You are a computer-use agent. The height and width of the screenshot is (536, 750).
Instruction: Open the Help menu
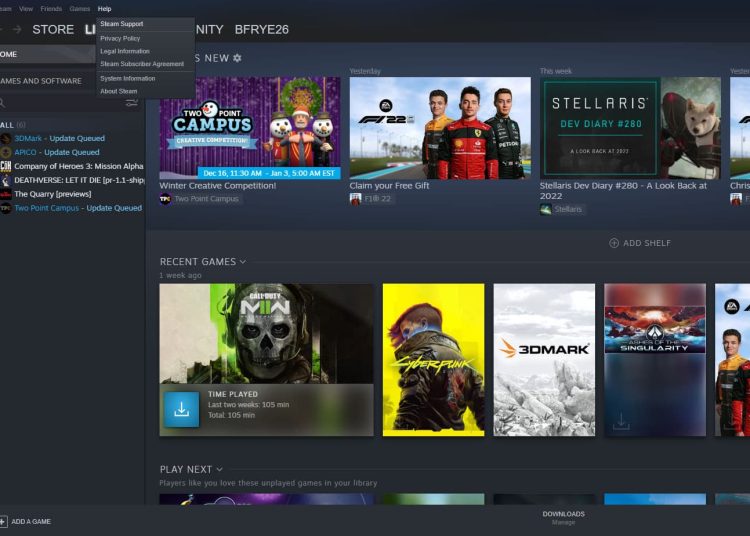tap(104, 9)
